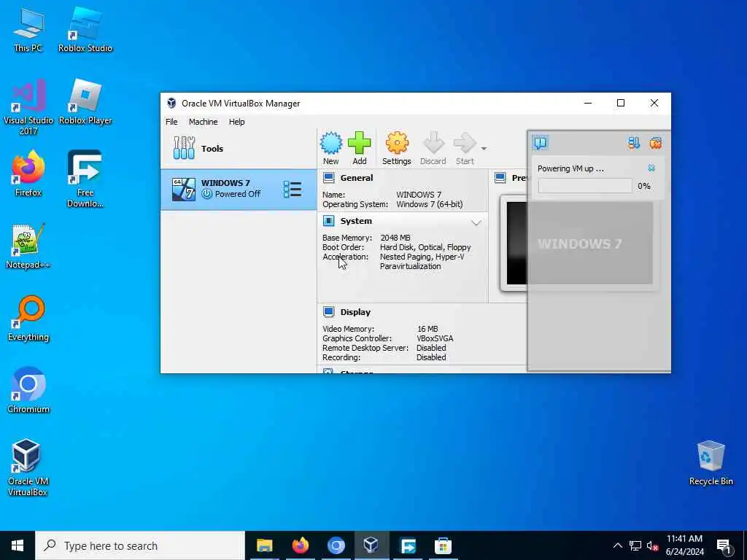Click the Windows Start button
The image size is (747, 560).
[x=18, y=545]
